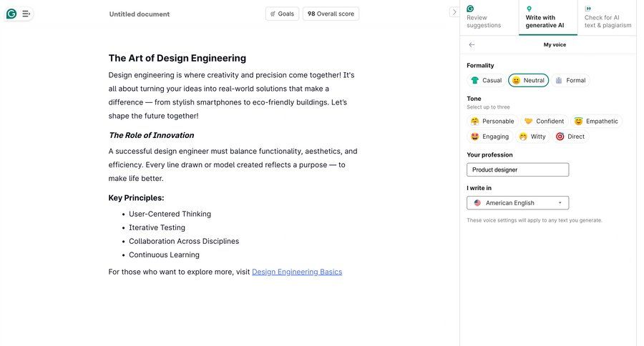Screen dimensions: 644x346
Task: Click the Grammarly logo icon
Action: pos(11,14)
